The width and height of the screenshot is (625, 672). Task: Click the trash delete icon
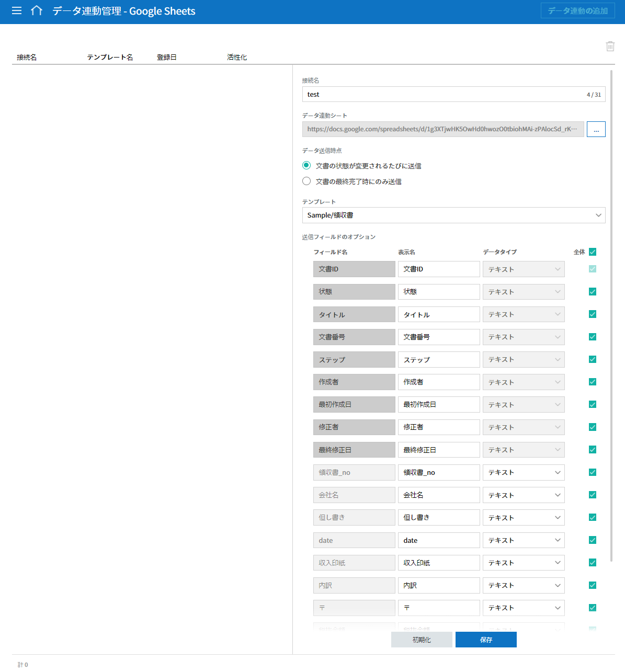(x=610, y=47)
